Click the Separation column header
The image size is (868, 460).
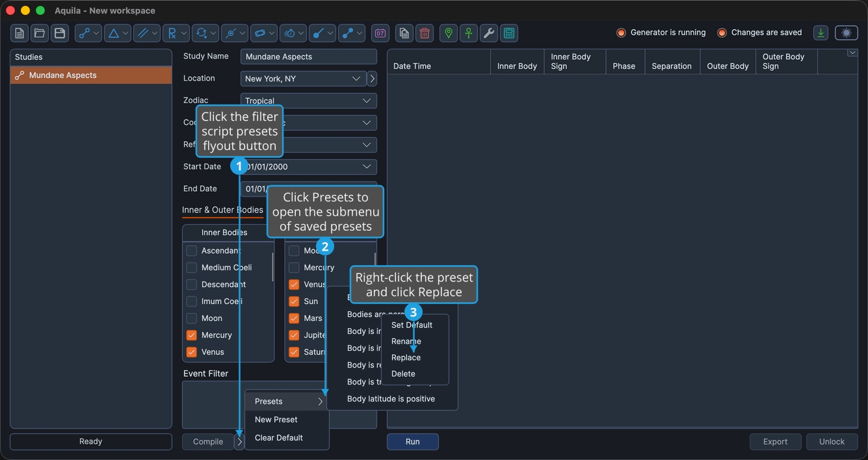pos(672,62)
